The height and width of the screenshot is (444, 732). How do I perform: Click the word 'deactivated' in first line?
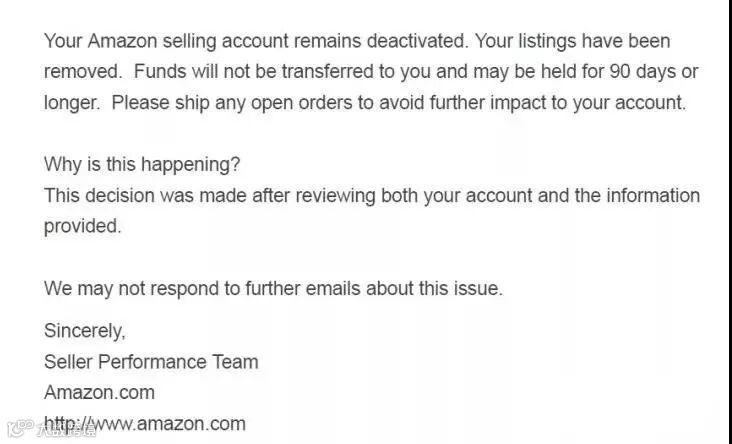(x=416, y=42)
